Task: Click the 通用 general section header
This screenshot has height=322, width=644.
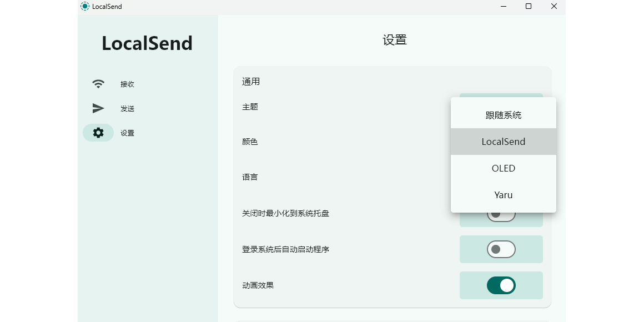Action: click(251, 82)
